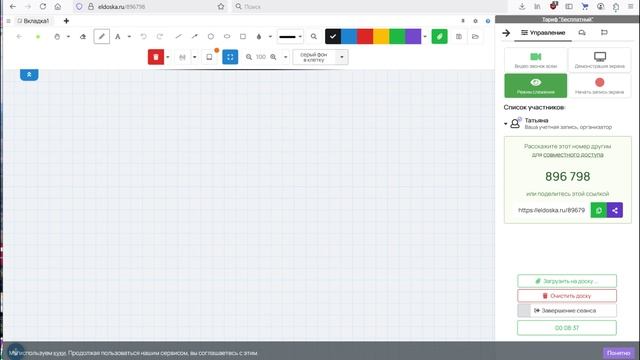Click the blue fit-to-screen button
The image size is (640, 360).
[x=230, y=57]
